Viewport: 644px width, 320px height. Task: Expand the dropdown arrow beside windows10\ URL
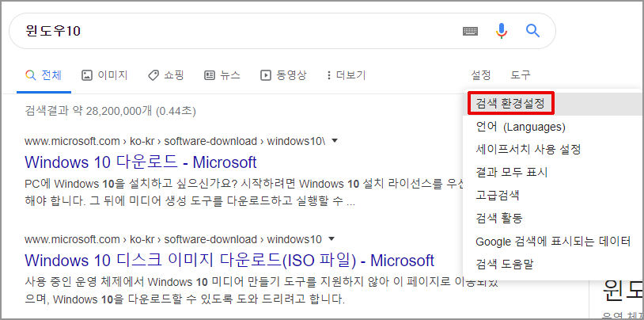335,141
